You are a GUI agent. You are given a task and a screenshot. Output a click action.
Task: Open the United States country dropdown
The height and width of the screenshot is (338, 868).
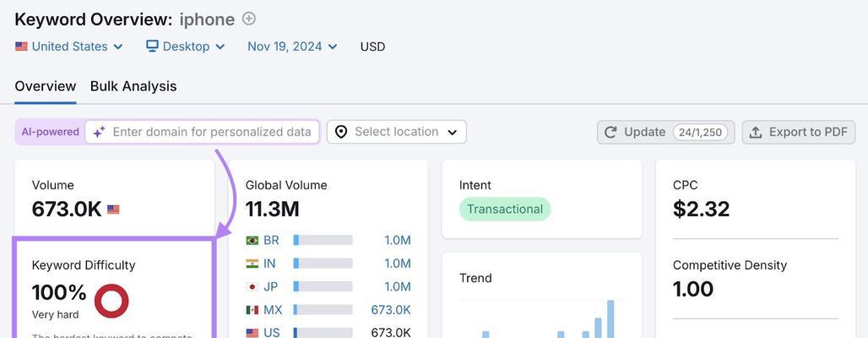tap(69, 46)
